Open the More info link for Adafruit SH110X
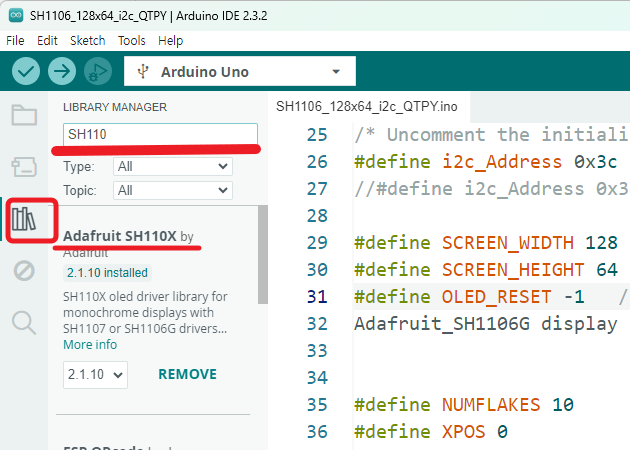 90,344
